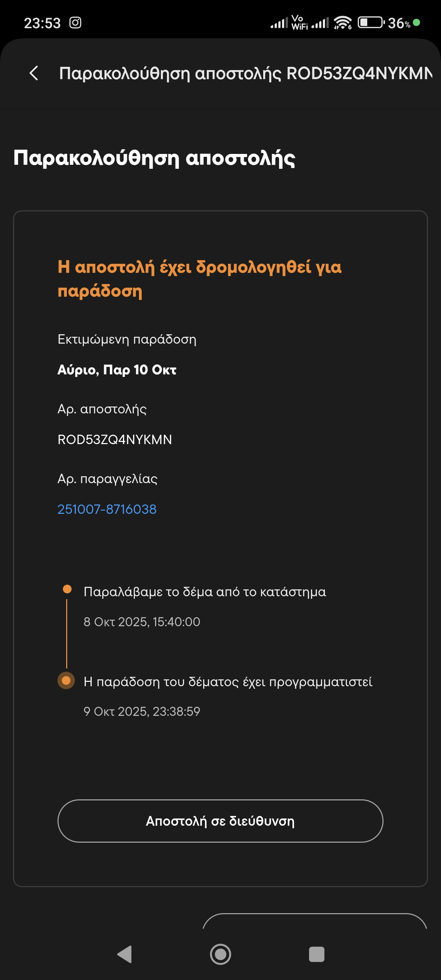Tap the battery icon in status bar

tap(371, 23)
